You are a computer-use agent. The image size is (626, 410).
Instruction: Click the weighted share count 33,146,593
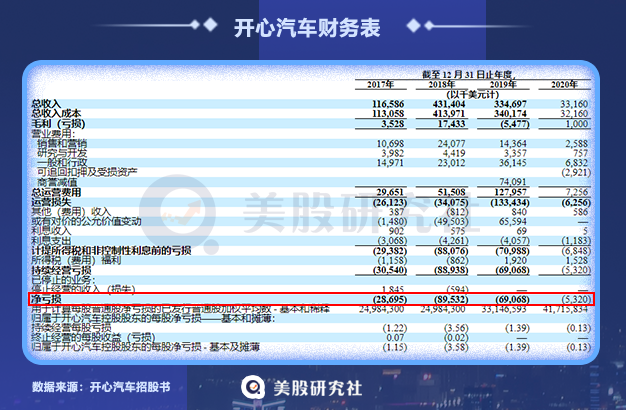click(x=503, y=309)
